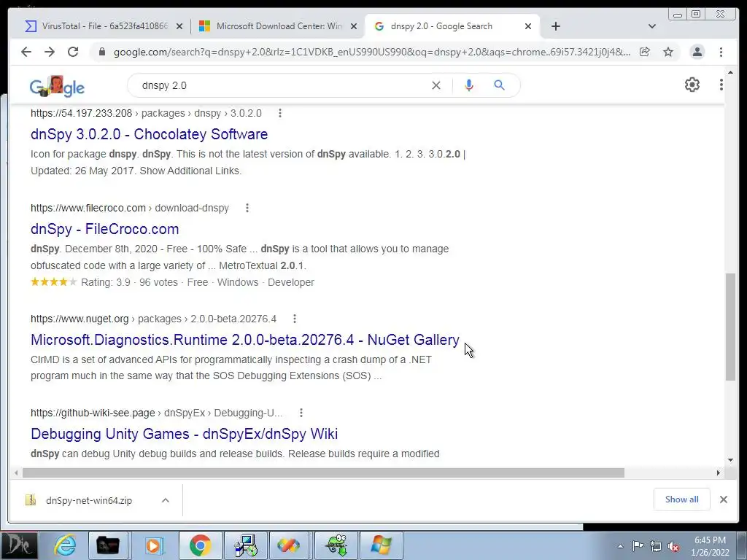This screenshot has width=747, height=560.
Task: Click the horizontal scrollbar left arrow
Action: [16, 472]
